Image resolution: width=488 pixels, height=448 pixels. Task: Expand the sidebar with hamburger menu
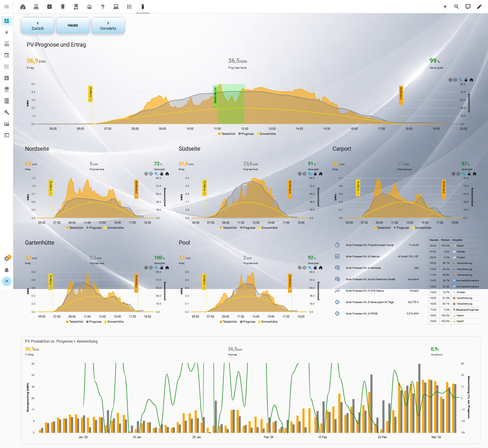coord(7,7)
